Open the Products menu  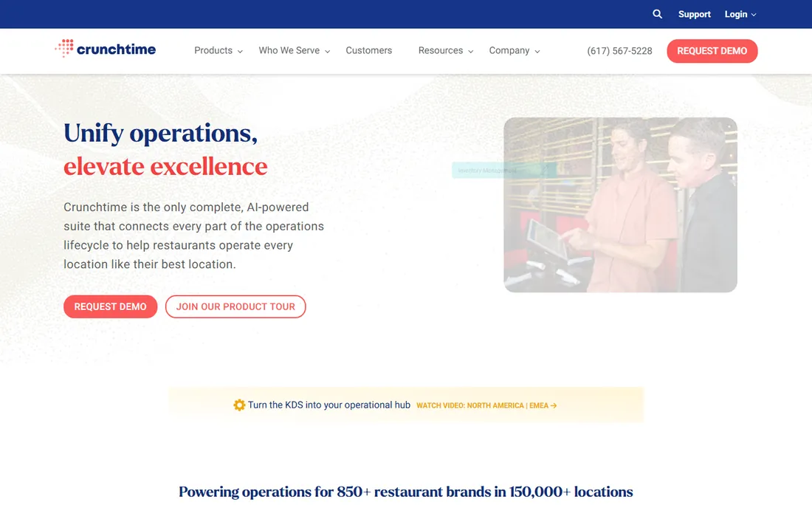(218, 51)
